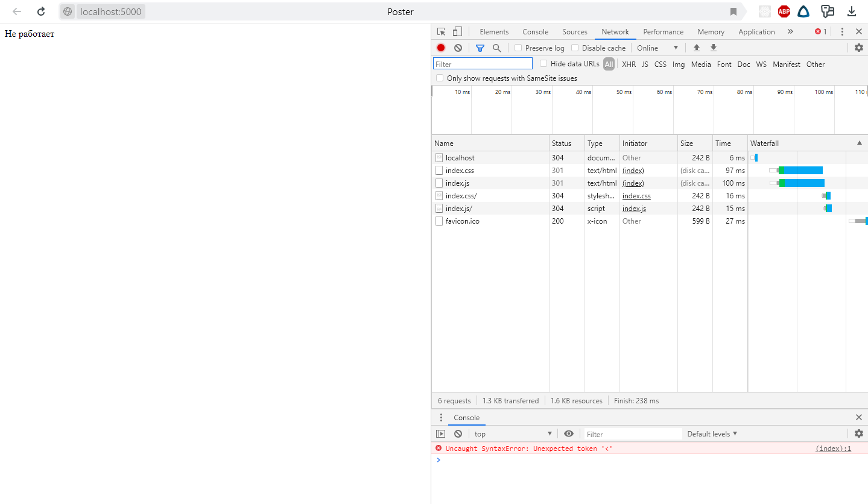Filter requests by Img
868x504 pixels.
[x=679, y=64]
